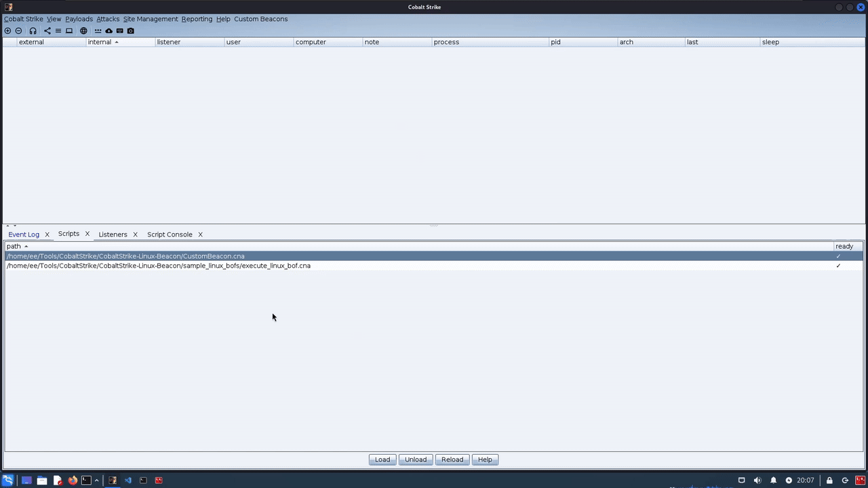Screen dimensions: 868x488
Task: Sort by the internal column header
Action: point(121,42)
